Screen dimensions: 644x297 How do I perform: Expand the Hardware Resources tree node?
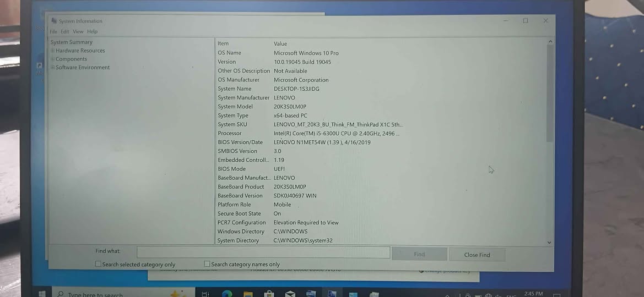tap(52, 51)
